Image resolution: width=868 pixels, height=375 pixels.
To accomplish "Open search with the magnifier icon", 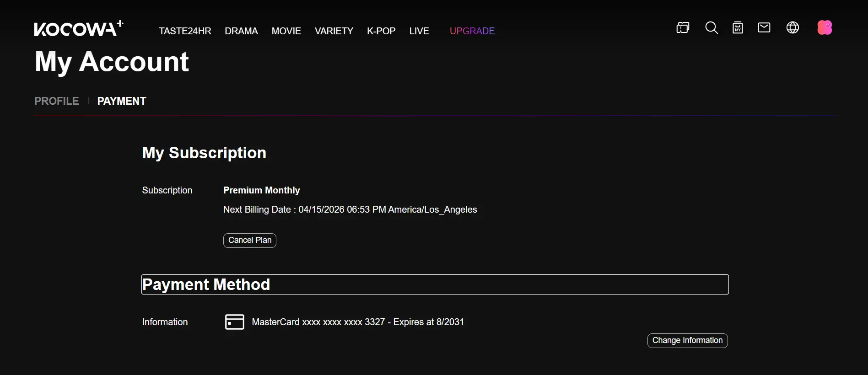I will tap(712, 28).
